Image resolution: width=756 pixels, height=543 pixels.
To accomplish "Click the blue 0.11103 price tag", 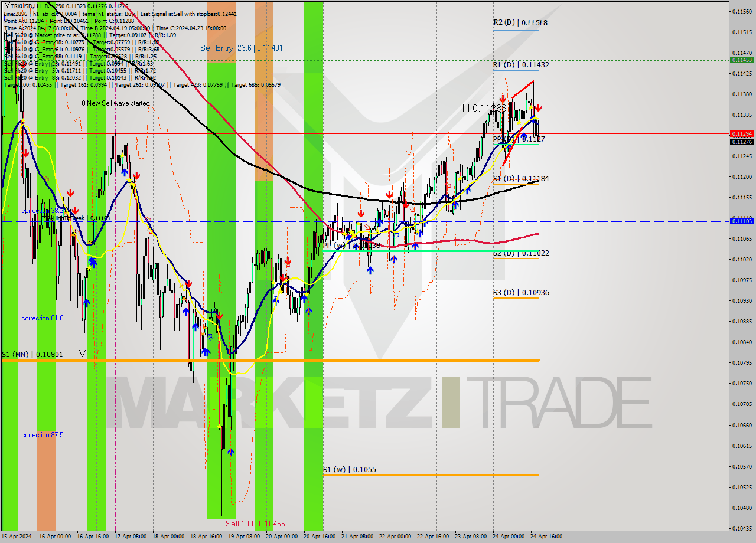I will [x=742, y=221].
